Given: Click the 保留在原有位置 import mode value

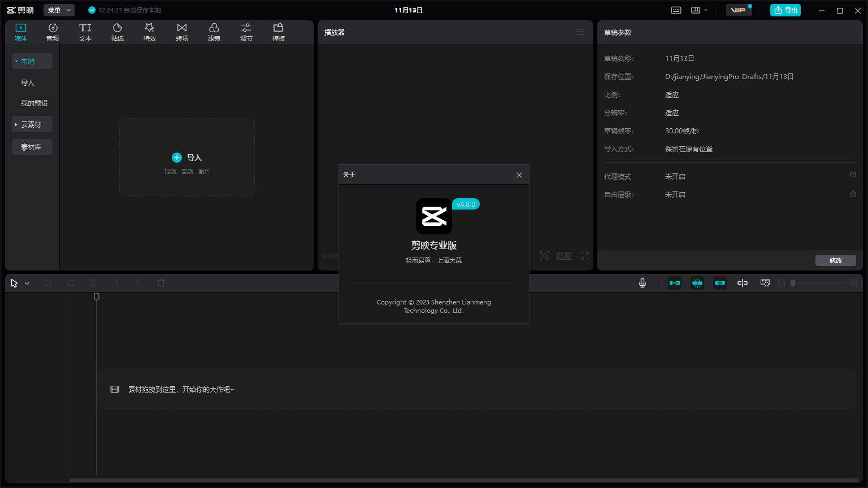Looking at the screenshot, I should (x=688, y=149).
